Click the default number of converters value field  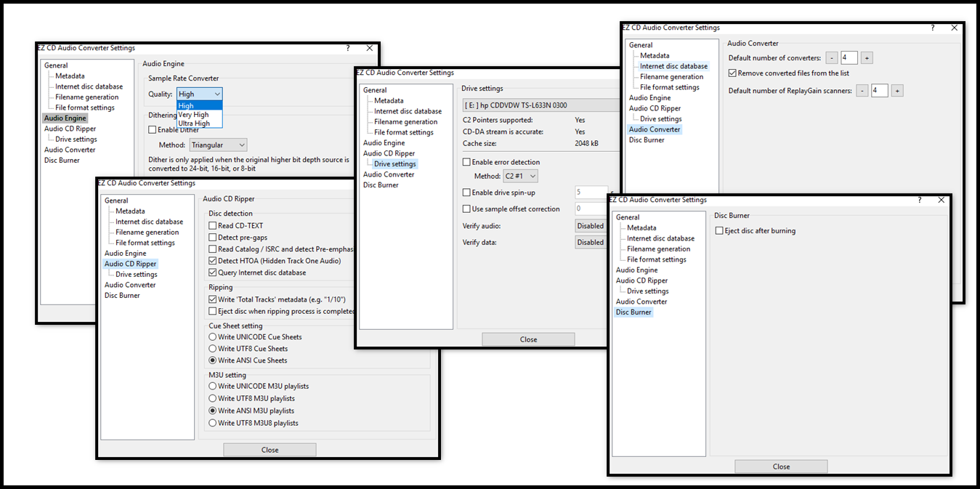[849, 58]
